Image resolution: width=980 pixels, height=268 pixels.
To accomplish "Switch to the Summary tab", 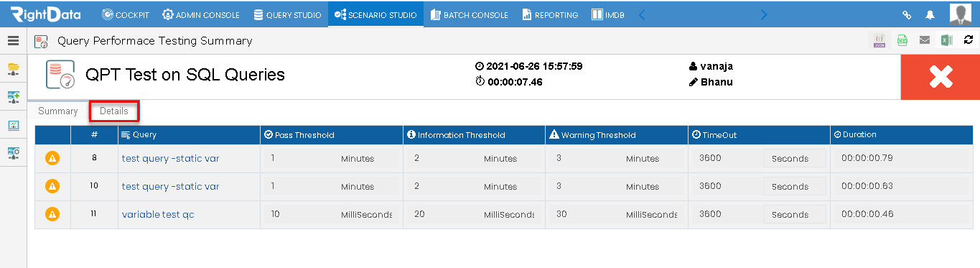I will (x=58, y=111).
